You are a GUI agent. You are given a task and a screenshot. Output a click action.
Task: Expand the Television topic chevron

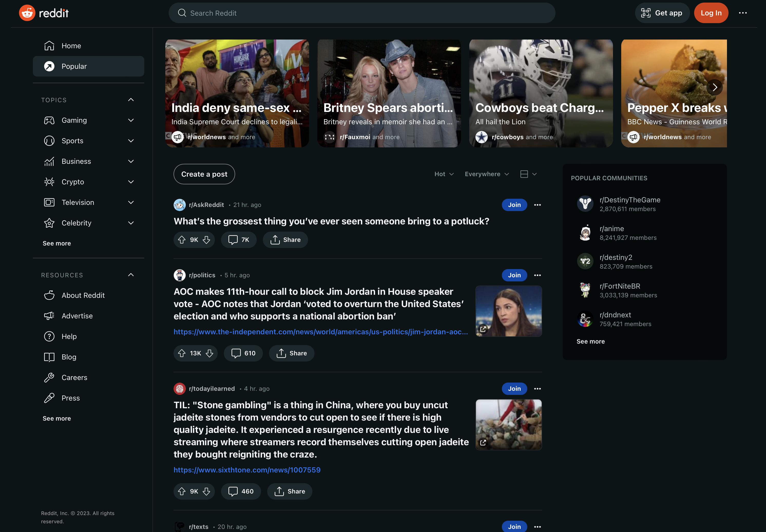131,202
